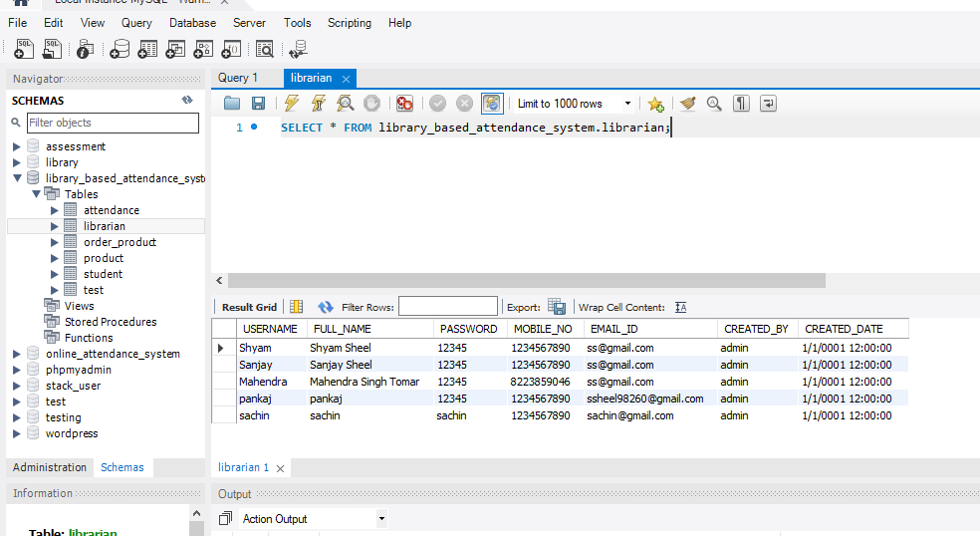Click the Filter Rows input
The image size is (980, 536).
click(x=448, y=307)
